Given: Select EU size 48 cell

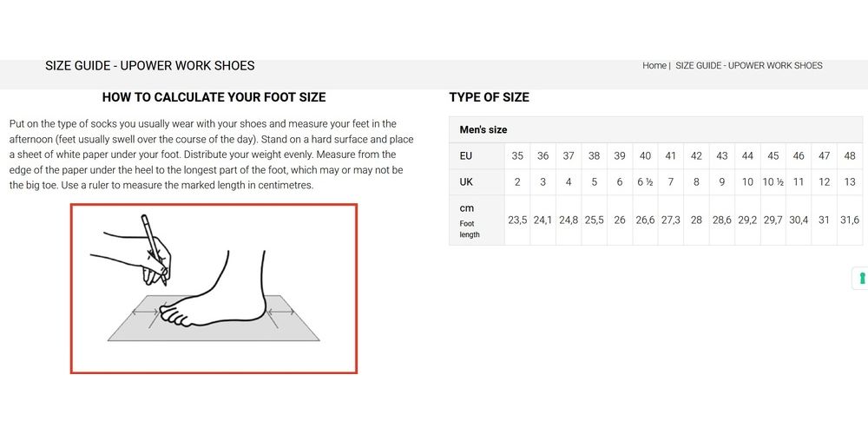Looking at the screenshot, I should [x=850, y=156].
